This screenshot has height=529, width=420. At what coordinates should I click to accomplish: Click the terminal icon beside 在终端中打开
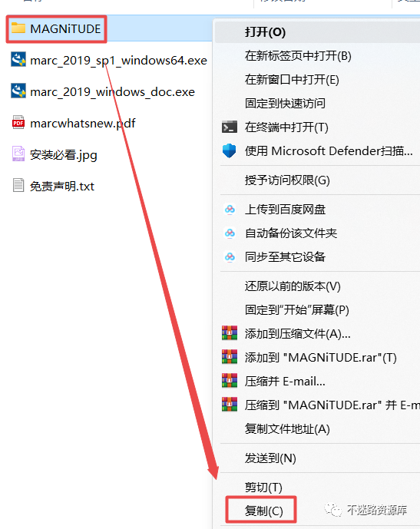coord(230,127)
